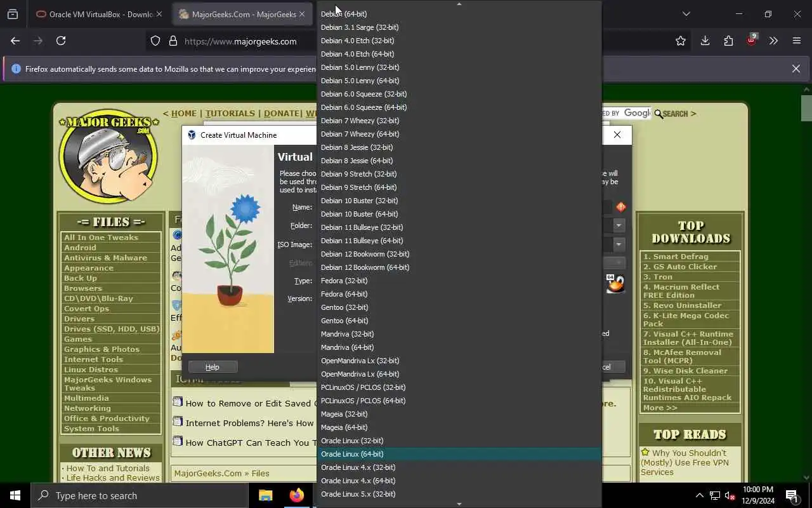This screenshot has width=812, height=508.
Task: Click the Firefox back arrow
Action: [x=15, y=41]
